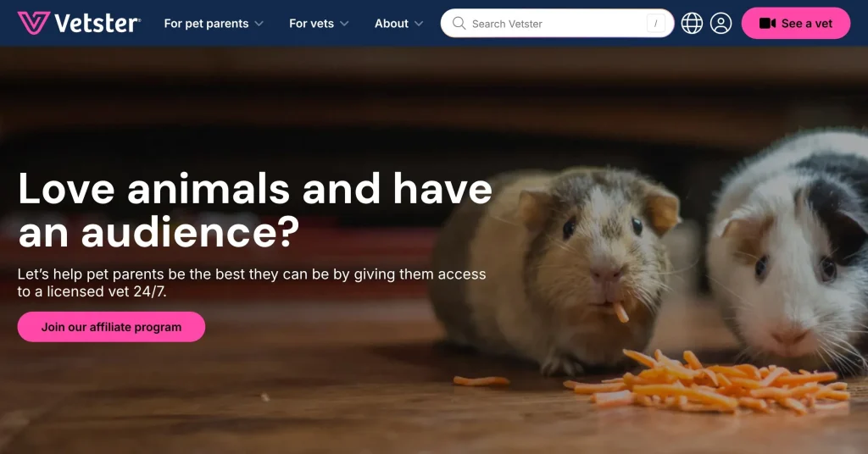
Task: Expand the For pet parents chevron
Action: 259,24
